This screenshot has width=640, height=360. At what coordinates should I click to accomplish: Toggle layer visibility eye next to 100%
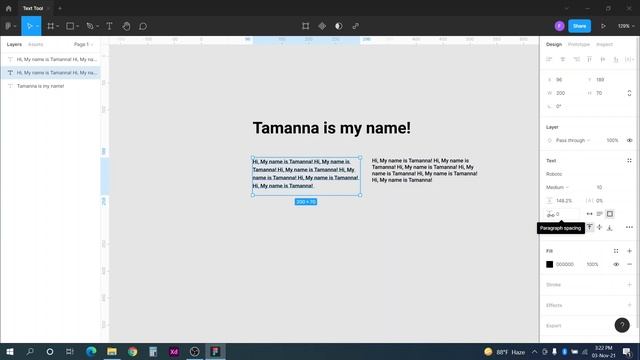pos(629,140)
